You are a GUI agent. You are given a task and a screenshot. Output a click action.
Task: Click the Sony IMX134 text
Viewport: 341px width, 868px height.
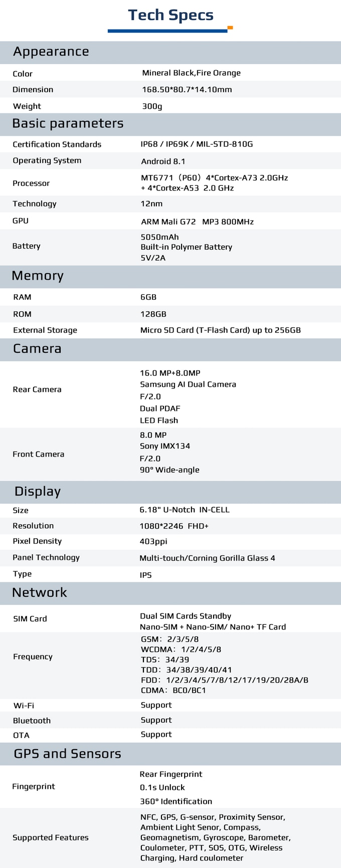(164, 446)
